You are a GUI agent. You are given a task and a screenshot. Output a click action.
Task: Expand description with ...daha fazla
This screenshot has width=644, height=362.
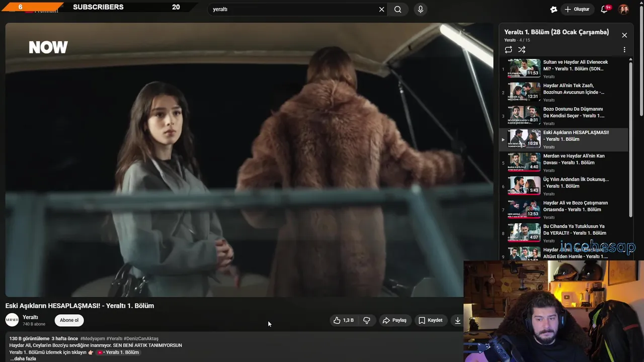pos(23,358)
